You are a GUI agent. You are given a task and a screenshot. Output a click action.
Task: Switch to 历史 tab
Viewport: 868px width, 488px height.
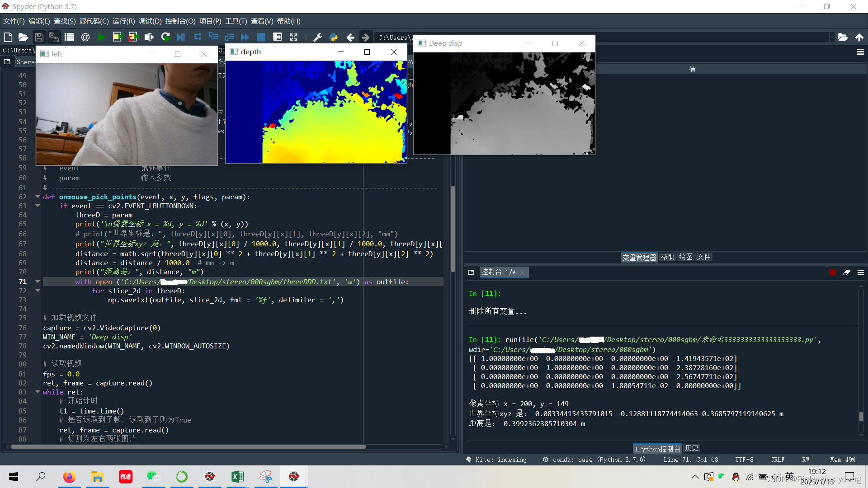point(692,448)
